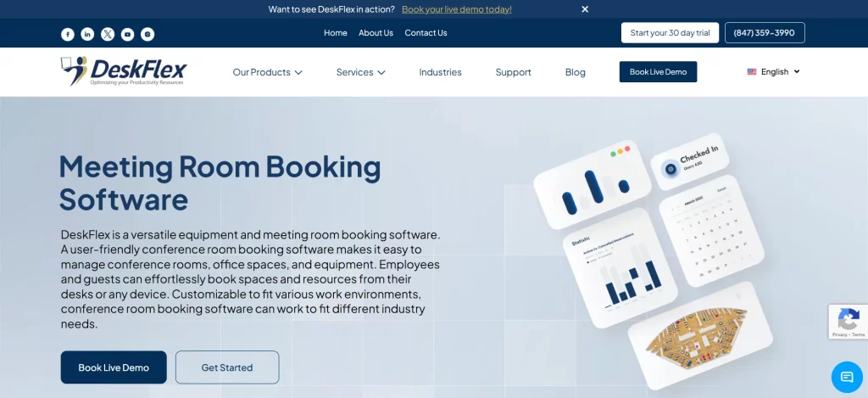Screen dimensions: 868x398
Task: Start your 30 day trial
Action: pos(670,33)
